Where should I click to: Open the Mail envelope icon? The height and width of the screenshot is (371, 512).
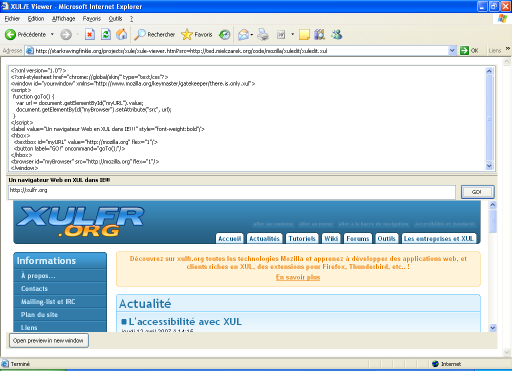point(244,34)
